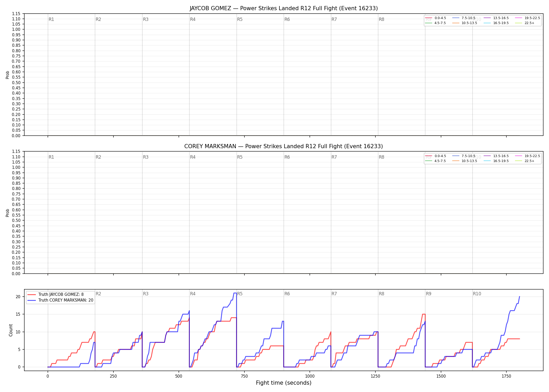
Task: Click the R5 round label in Count plot
Action: coord(240,294)
